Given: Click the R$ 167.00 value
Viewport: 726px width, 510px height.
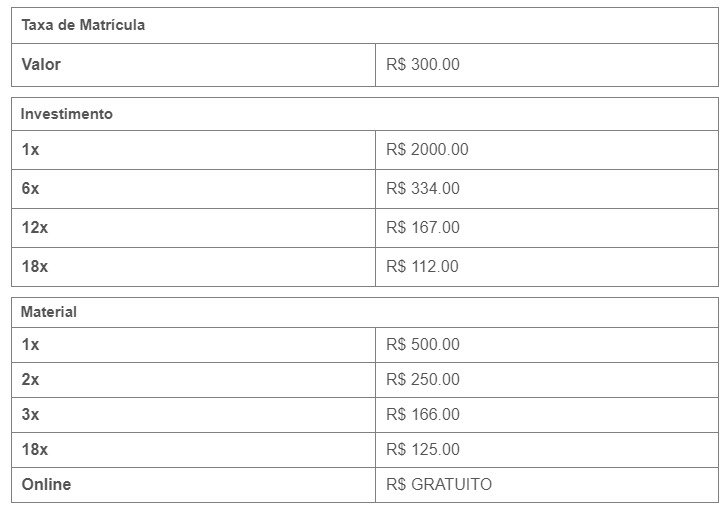Looking at the screenshot, I should (423, 227).
